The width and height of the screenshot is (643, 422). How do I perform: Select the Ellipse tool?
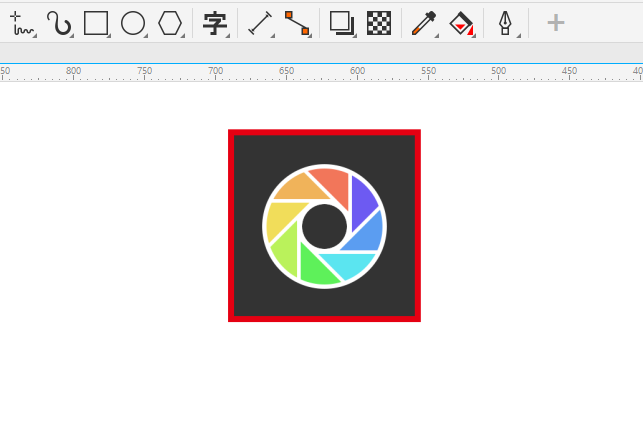tap(133, 23)
